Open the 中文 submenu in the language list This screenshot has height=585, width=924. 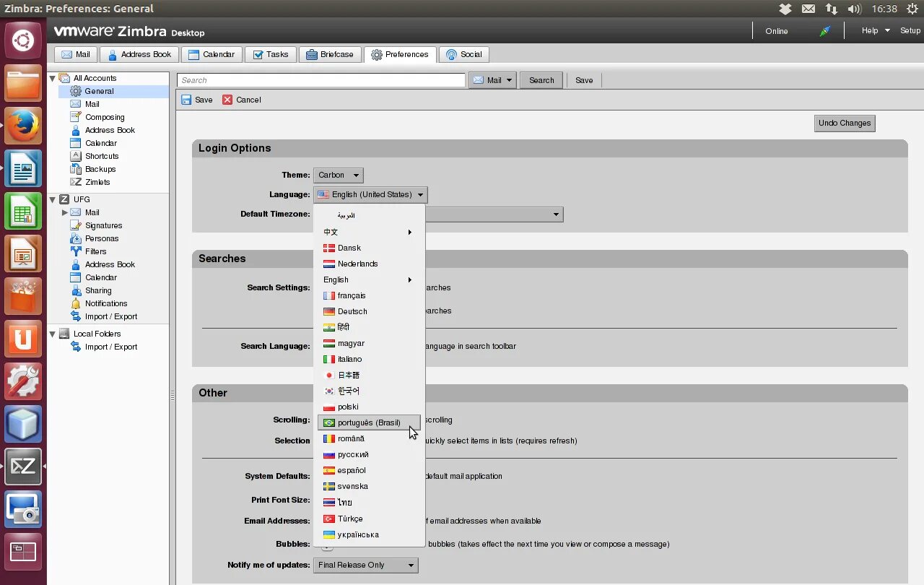(369, 232)
